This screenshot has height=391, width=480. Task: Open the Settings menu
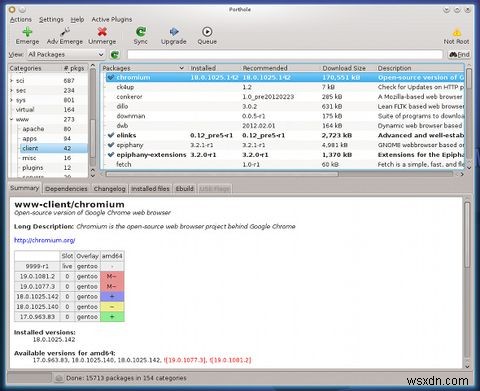pos(51,19)
